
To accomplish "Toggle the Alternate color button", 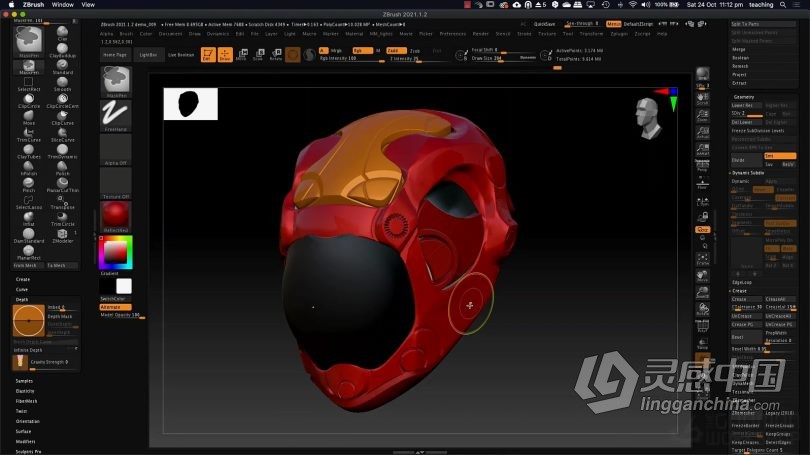I will tap(115, 307).
